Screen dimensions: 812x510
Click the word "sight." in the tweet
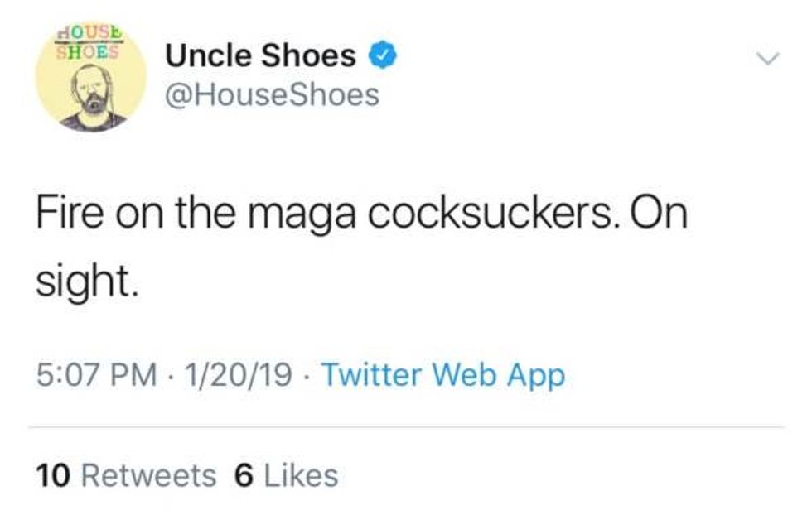(83, 283)
